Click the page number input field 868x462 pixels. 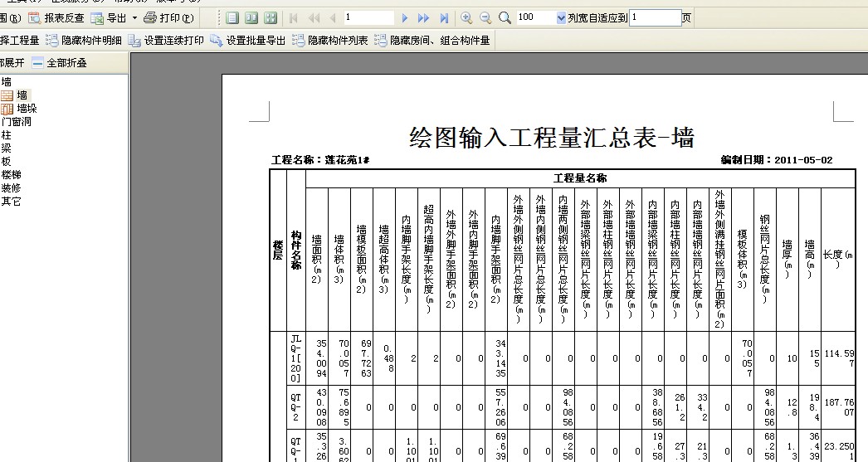[x=368, y=17]
